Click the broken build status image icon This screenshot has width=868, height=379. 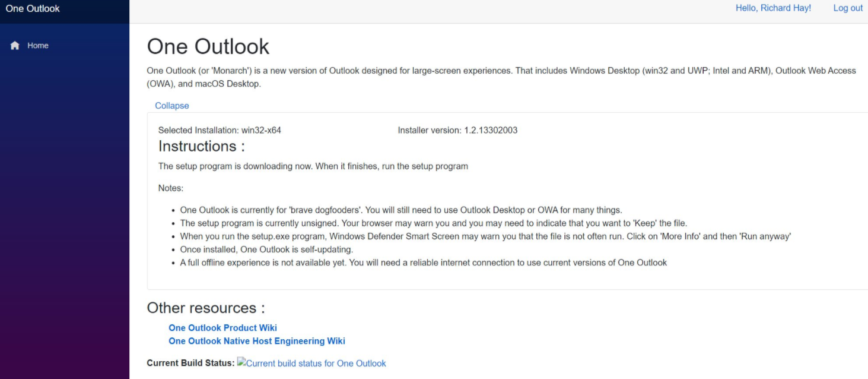(x=241, y=362)
